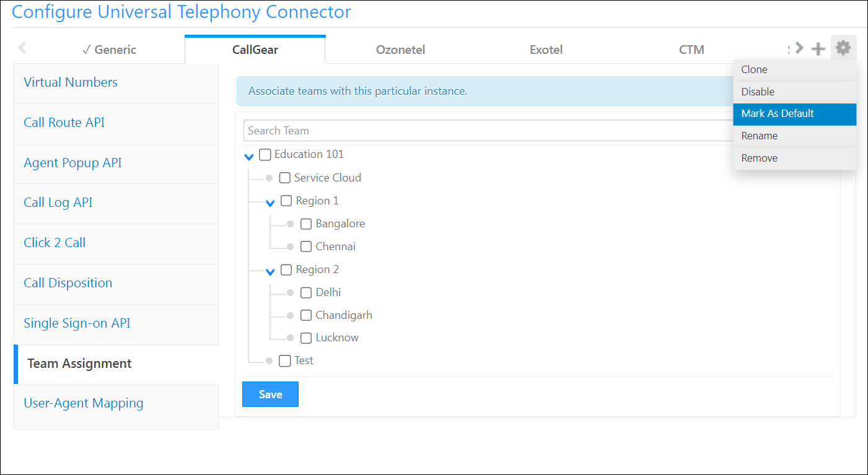Click the Save button
This screenshot has width=868, height=475.
(270, 394)
